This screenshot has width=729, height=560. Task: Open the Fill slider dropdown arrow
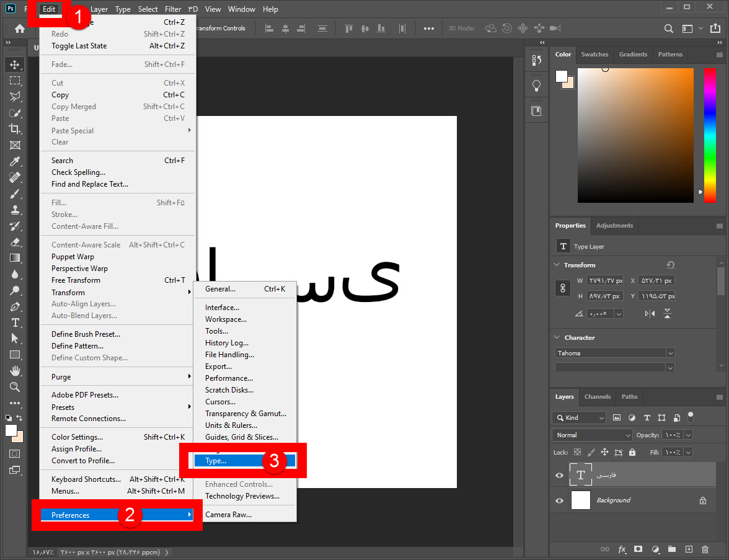pos(689,452)
